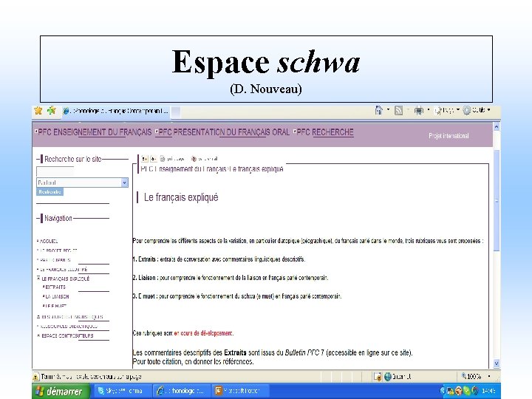Open PFC ENSEIGNEMENT DU FRANÇAIS menu
The image size is (532, 399).
point(93,132)
